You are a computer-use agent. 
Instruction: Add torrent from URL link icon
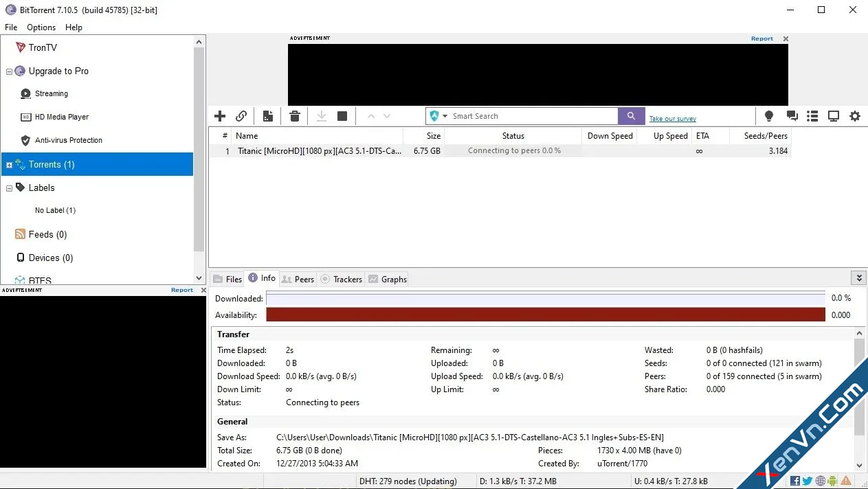tap(241, 116)
